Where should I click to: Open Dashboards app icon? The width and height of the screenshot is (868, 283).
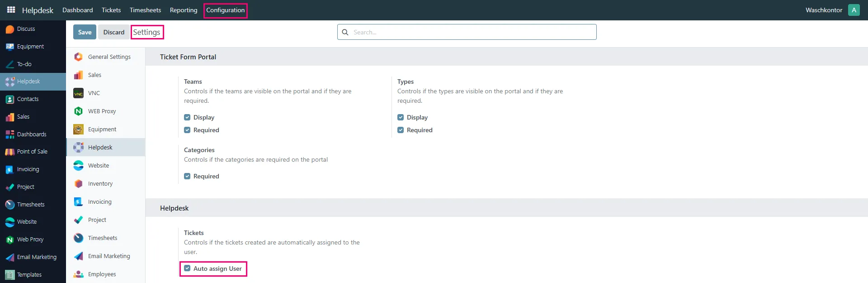(x=10, y=134)
